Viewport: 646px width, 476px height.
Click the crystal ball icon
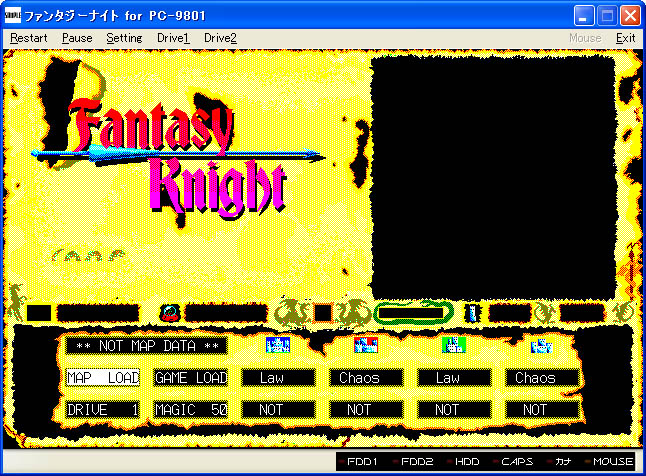(170, 313)
